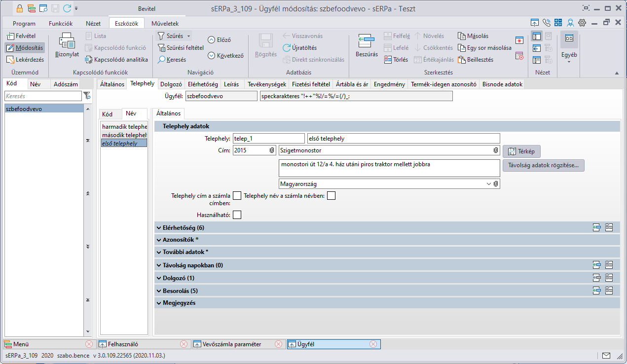Image resolution: width=627 pixels, height=364 pixels.
Task: Open the Műveletek ribbon tab
Action: pyautogui.click(x=165, y=23)
